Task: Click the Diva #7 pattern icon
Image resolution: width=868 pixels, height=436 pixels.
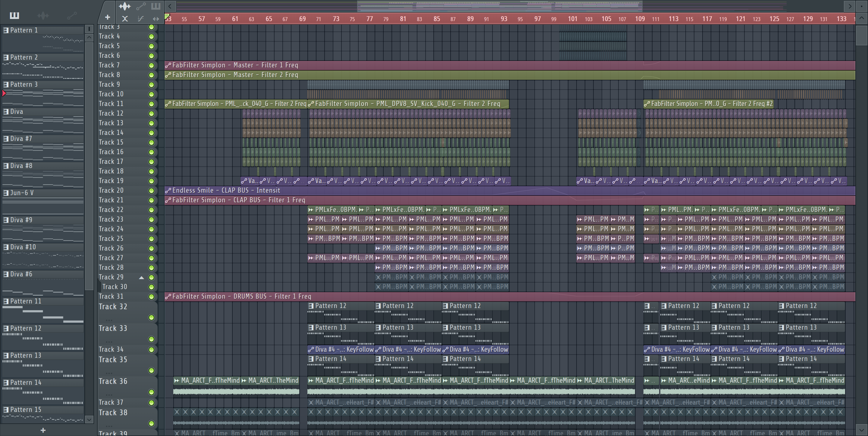Action: pyautogui.click(x=6, y=139)
